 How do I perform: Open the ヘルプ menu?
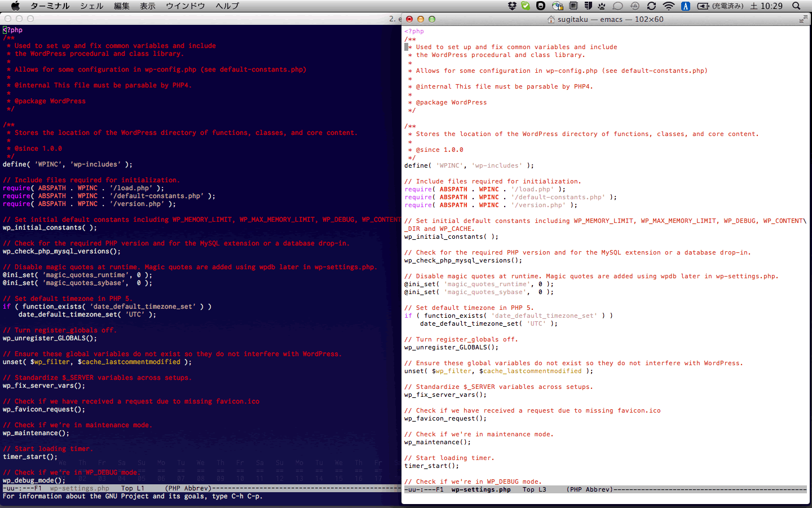[x=227, y=6]
